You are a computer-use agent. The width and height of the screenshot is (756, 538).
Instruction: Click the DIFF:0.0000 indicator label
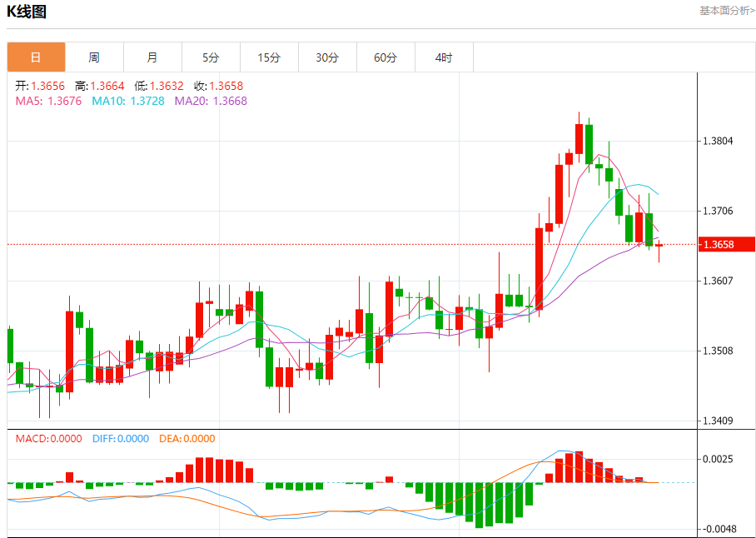121,439
